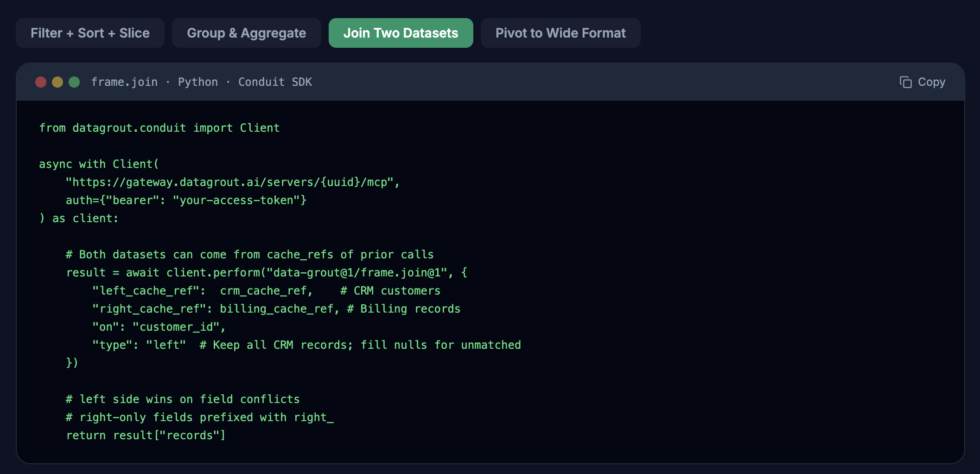Click the 'left side wins on field conflicts' comment
The width and height of the screenshot is (980, 474).
183,399
